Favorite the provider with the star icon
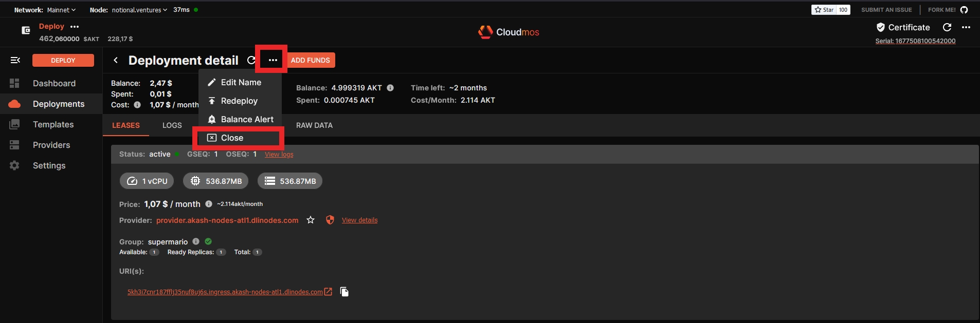Viewport: 980px width, 323px height. tap(311, 220)
